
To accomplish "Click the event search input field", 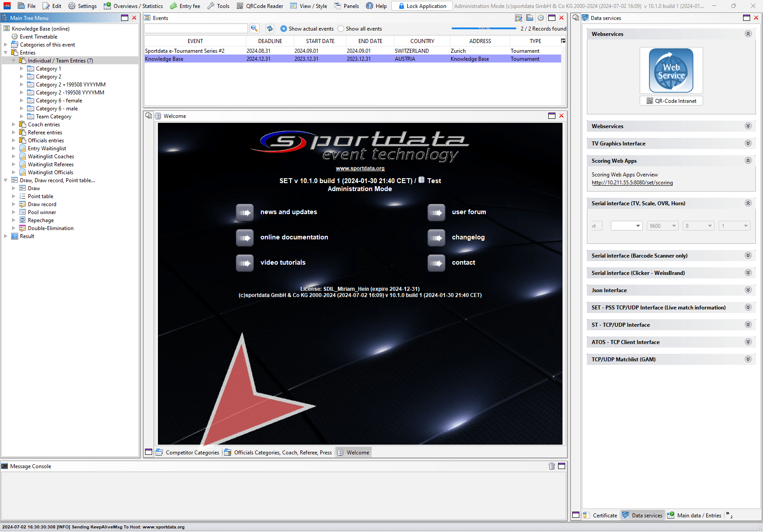I will coord(196,28).
